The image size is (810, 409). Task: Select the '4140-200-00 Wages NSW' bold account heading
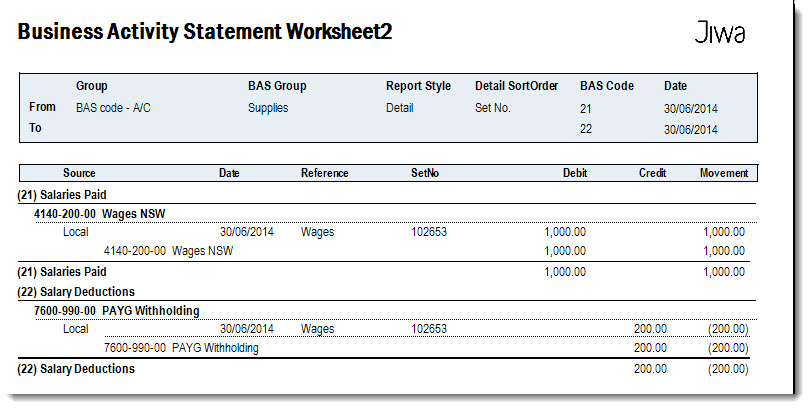[x=100, y=214]
